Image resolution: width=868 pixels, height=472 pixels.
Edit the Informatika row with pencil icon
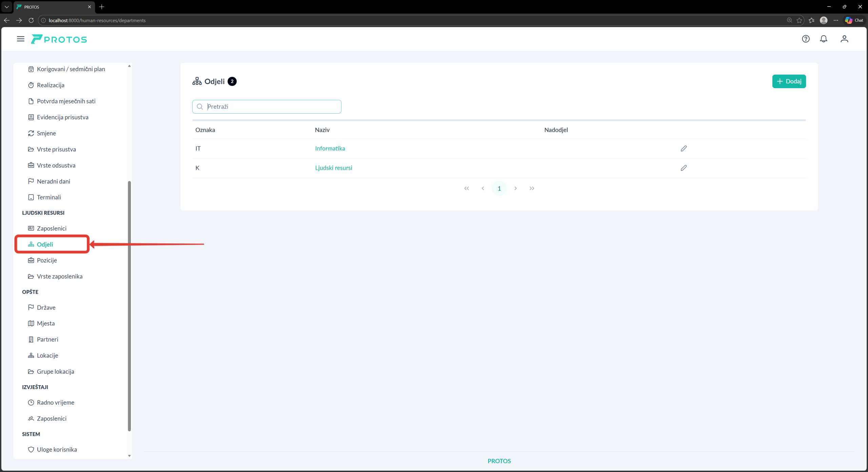coord(684,149)
